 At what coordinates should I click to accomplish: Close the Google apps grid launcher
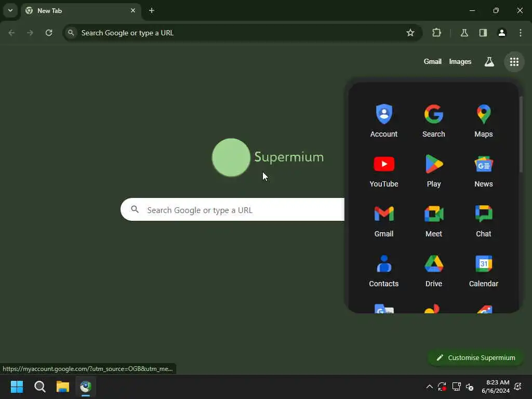pos(514,62)
